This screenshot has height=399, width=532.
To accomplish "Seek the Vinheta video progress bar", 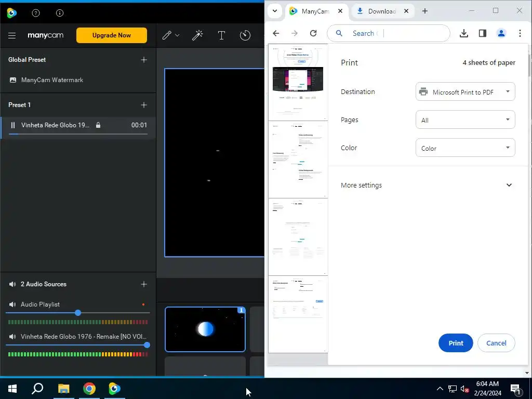I will pyautogui.click(x=78, y=134).
